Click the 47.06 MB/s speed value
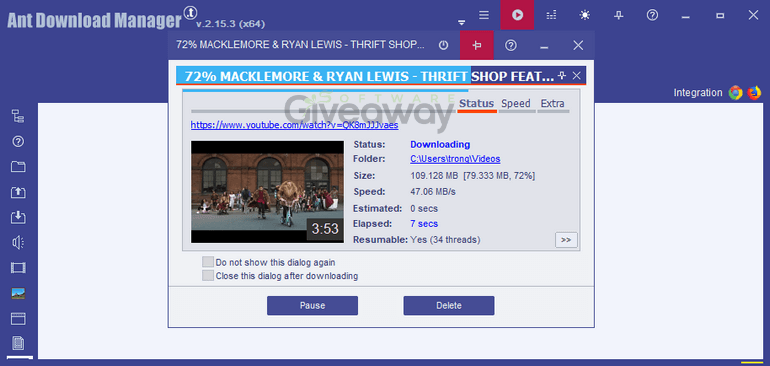Image resolution: width=770 pixels, height=366 pixels. pyautogui.click(x=433, y=192)
